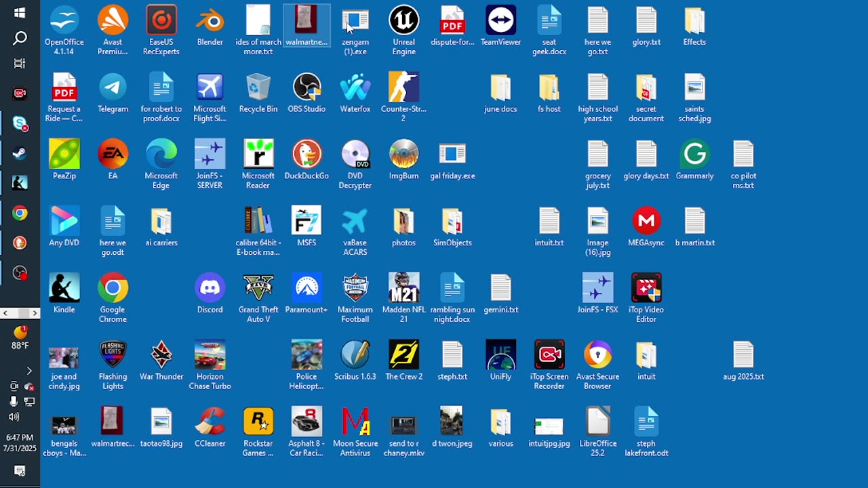Select the UniFly desktop icon
This screenshot has height=488, width=868.
point(500,362)
